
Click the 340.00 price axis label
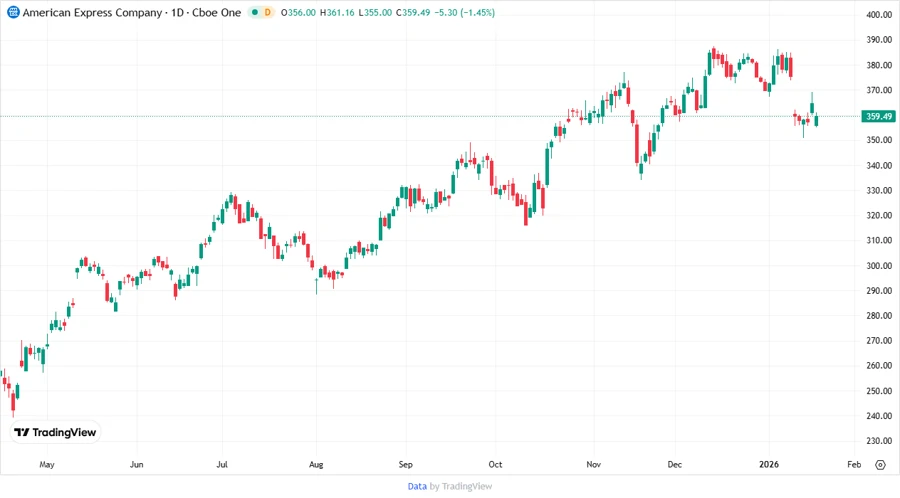click(879, 165)
